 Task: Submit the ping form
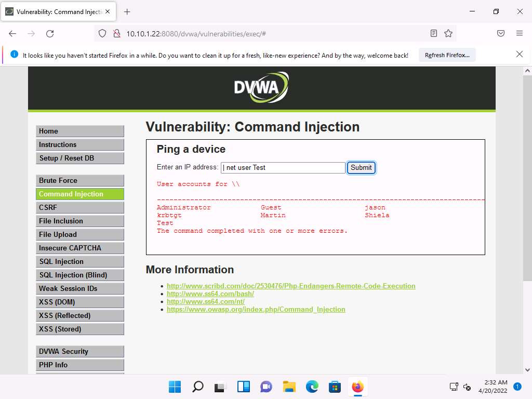tap(361, 167)
